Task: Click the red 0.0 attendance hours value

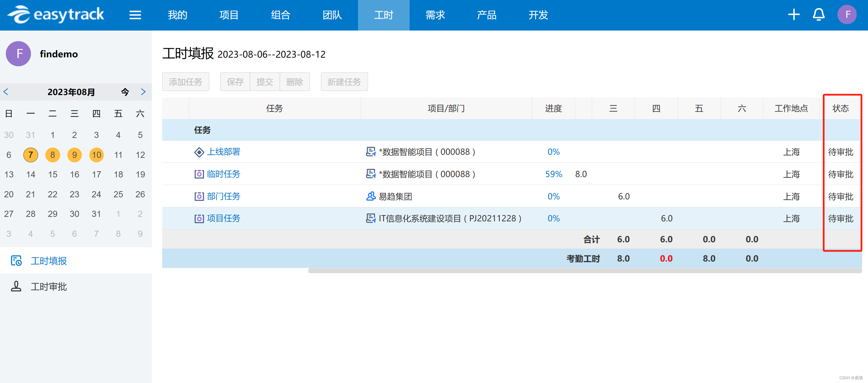Action: [x=666, y=258]
